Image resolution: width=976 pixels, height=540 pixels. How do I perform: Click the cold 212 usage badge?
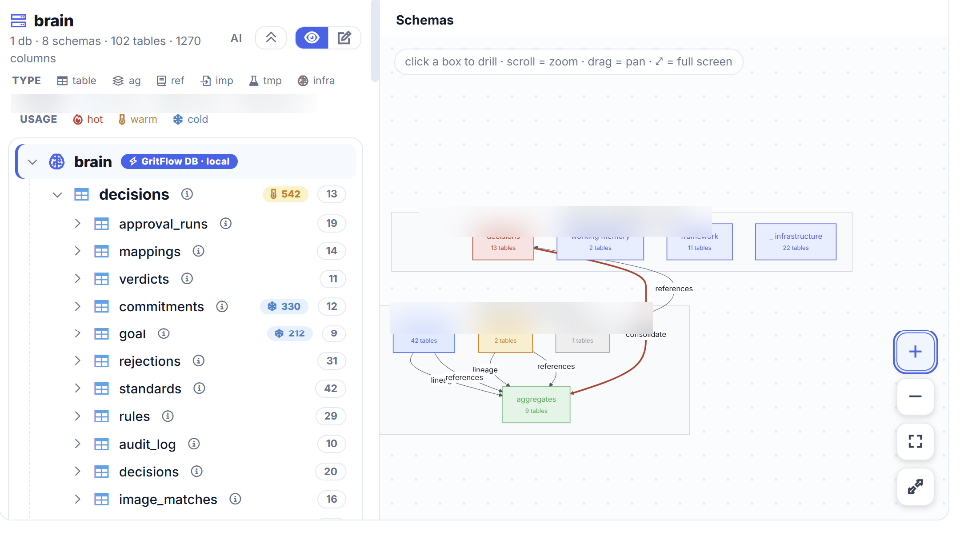289,333
